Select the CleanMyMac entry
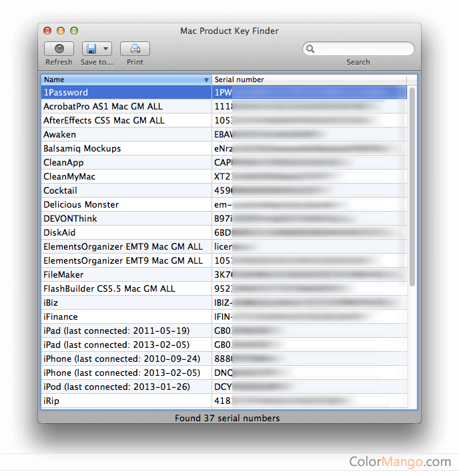Image resolution: width=459 pixels, height=476 pixels. (69, 177)
